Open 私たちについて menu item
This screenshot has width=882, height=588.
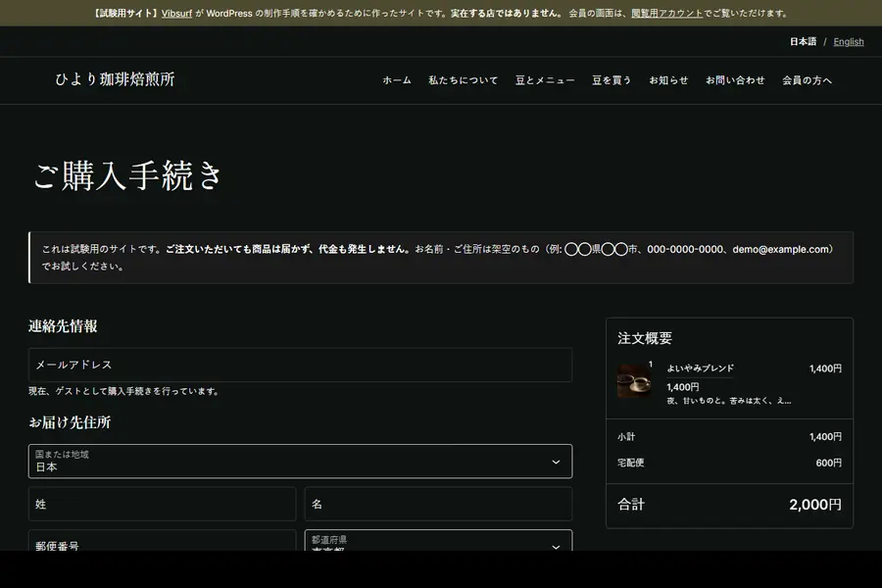(463, 80)
